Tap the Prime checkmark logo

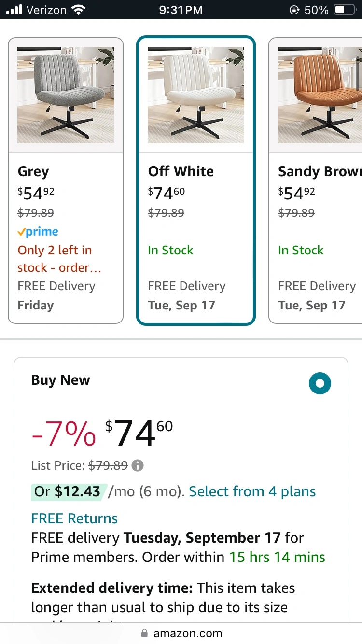(x=38, y=232)
